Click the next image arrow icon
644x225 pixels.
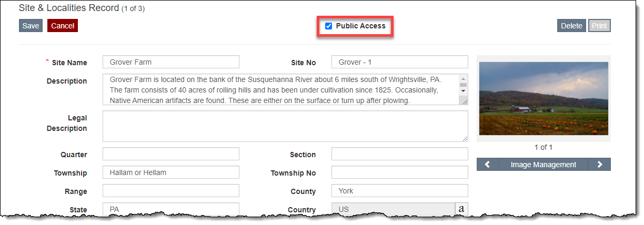(x=600, y=165)
